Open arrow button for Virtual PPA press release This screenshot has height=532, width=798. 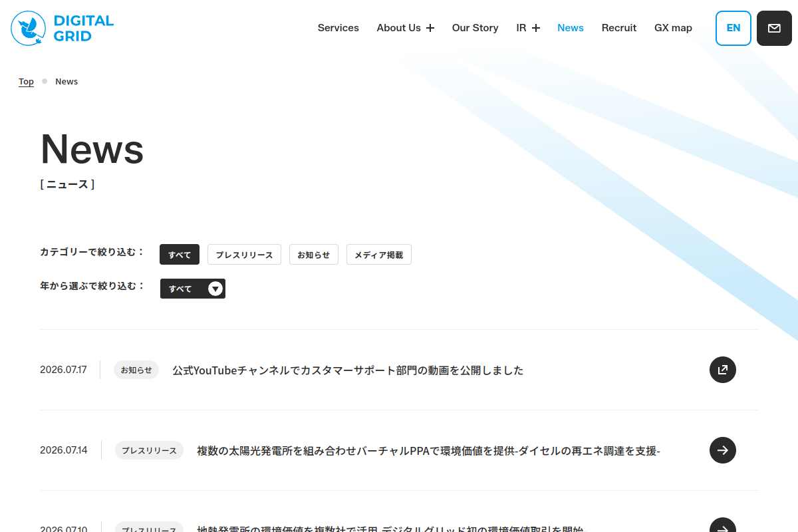(x=723, y=450)
